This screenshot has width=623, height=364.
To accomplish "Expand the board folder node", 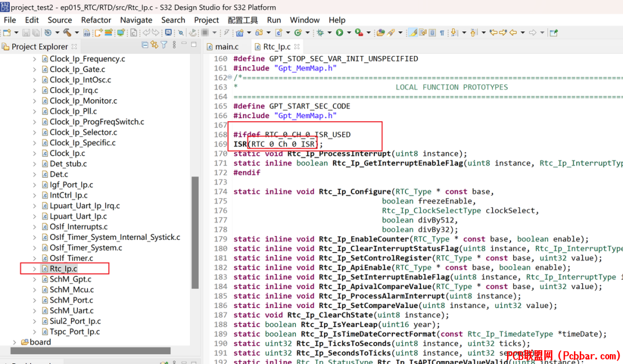I will pyautogui.click(x=14, y=342).
